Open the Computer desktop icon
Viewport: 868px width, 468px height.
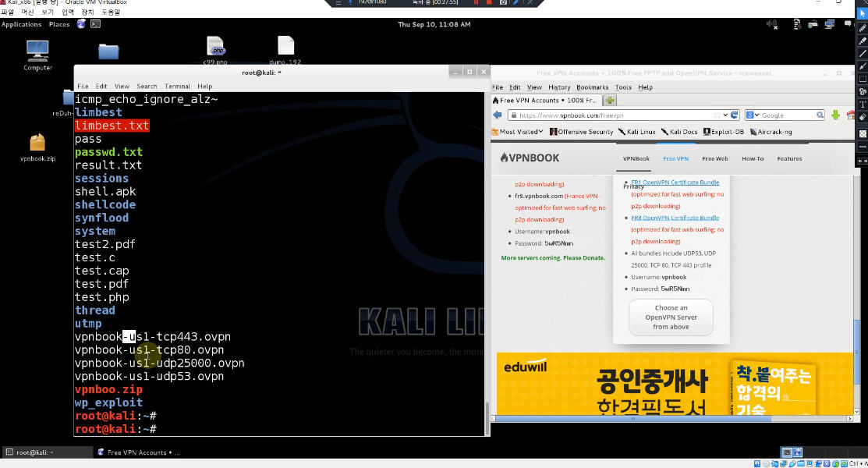pyautogui.click(x=37, y=56)
